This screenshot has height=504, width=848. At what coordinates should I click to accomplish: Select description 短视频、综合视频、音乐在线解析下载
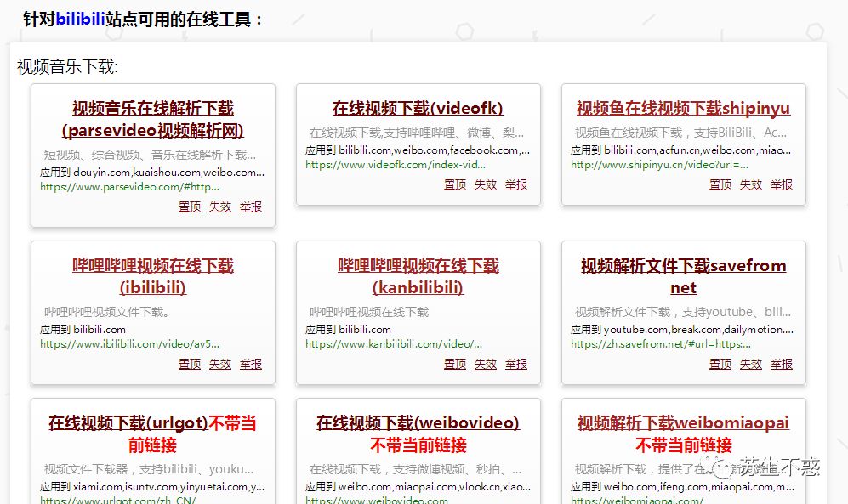pos(151,155)
